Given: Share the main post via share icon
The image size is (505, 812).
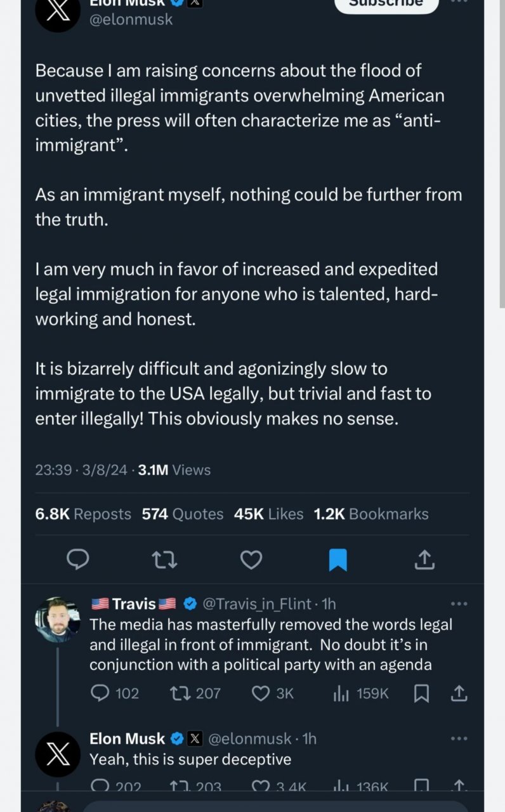Looking at the screenshot, I should coord(424,559).
